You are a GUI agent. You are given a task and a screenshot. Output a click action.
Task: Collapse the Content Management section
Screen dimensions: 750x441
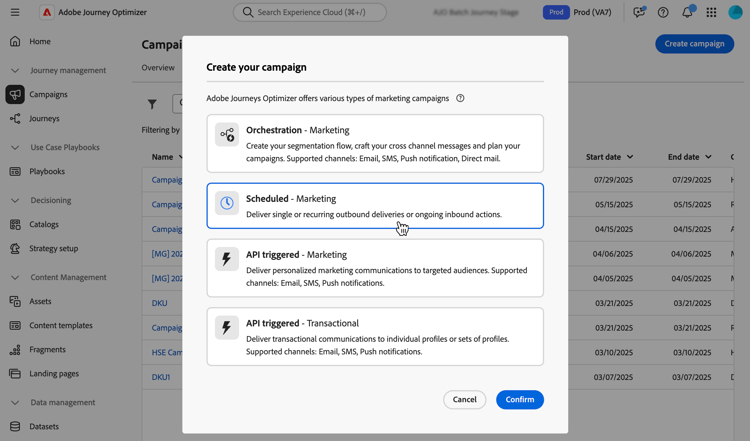coord(15,278)
